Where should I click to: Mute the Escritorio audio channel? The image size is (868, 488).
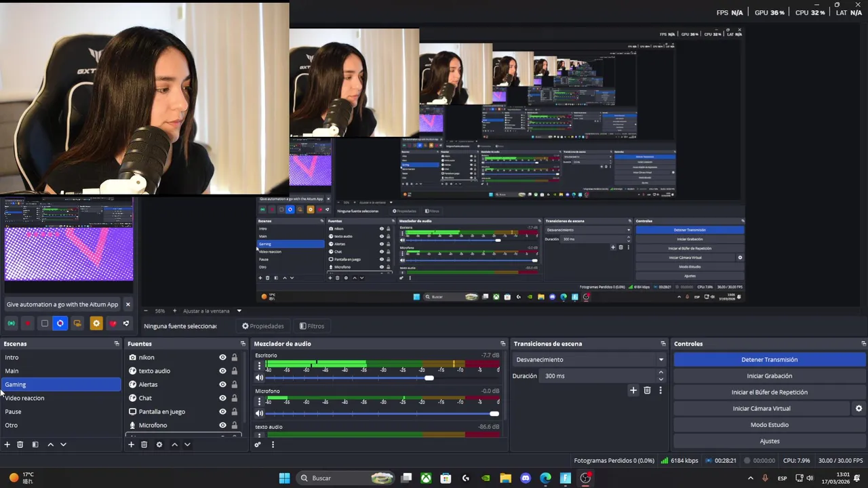tap(259, 378)
